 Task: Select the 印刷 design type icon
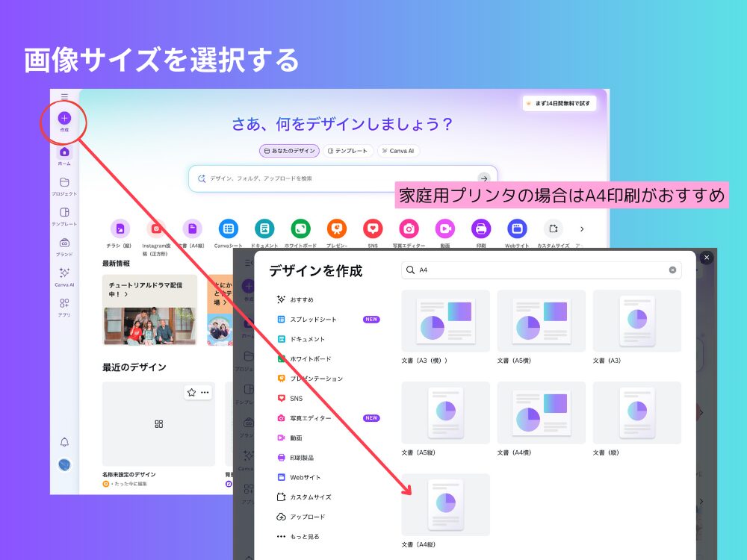point(481,228)
